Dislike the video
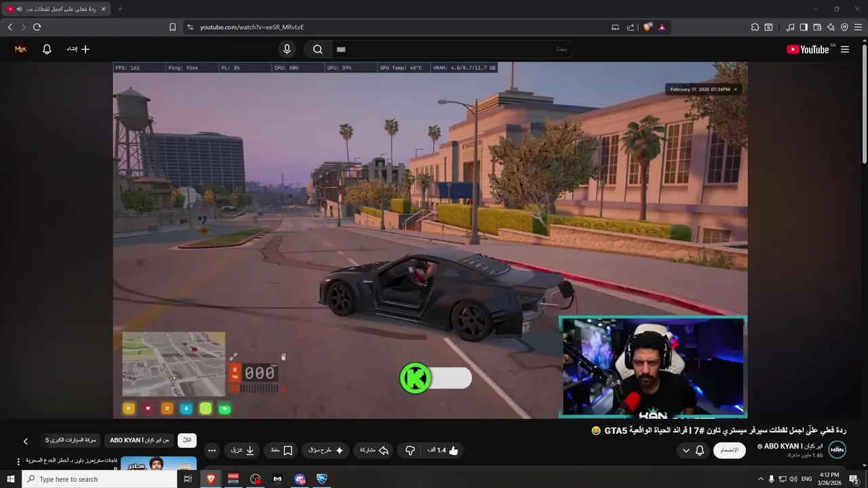The image size is (868, 488). [410, 450]
